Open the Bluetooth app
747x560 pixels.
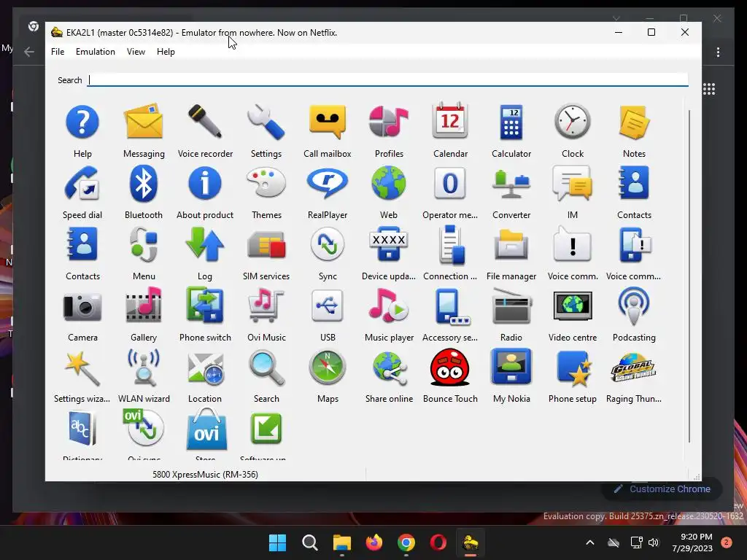tap(144, 184)
